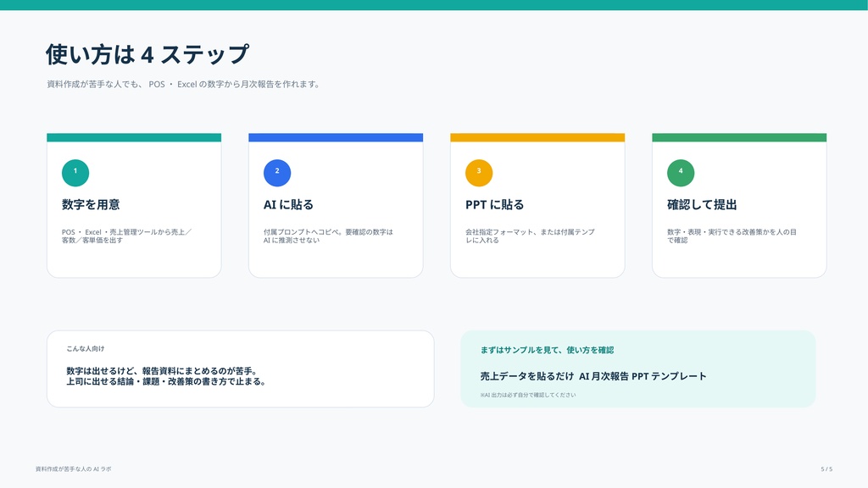Click the green step 4 circle
The image size is (868, 488).
(x=681, y=173)
